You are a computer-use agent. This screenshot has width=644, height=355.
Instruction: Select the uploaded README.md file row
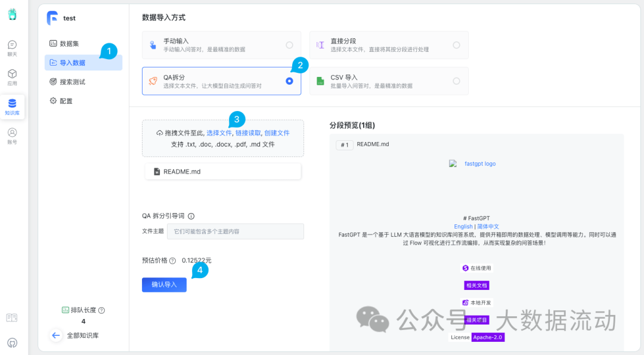pyautogui.click(x=223, y=172)
